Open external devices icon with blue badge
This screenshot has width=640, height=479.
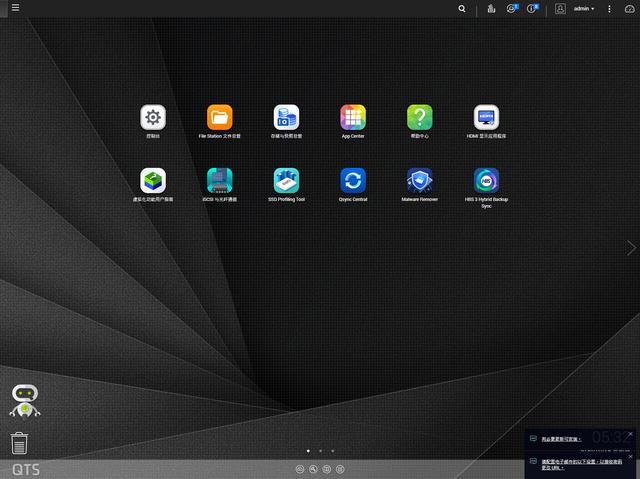(x=512, y=9)
